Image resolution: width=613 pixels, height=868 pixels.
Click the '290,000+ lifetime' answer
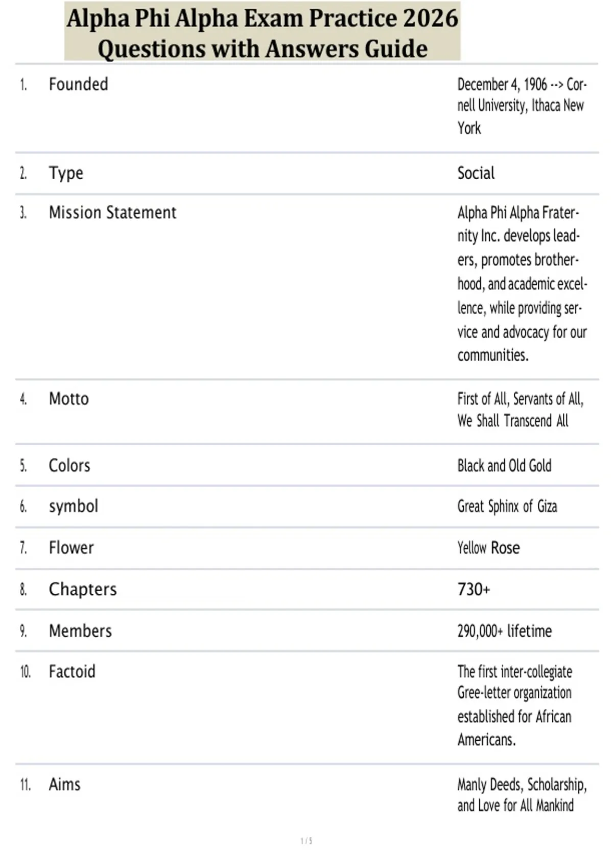505,631
